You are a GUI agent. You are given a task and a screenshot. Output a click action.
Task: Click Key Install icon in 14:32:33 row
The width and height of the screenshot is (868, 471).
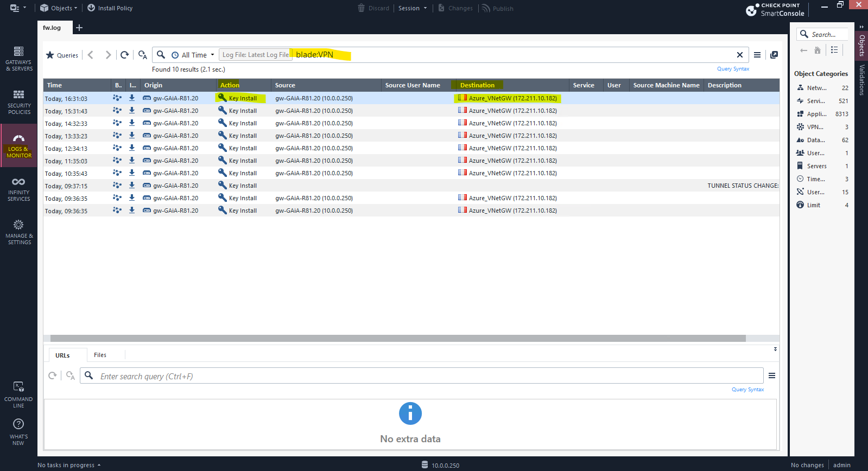tap(222, 123)
